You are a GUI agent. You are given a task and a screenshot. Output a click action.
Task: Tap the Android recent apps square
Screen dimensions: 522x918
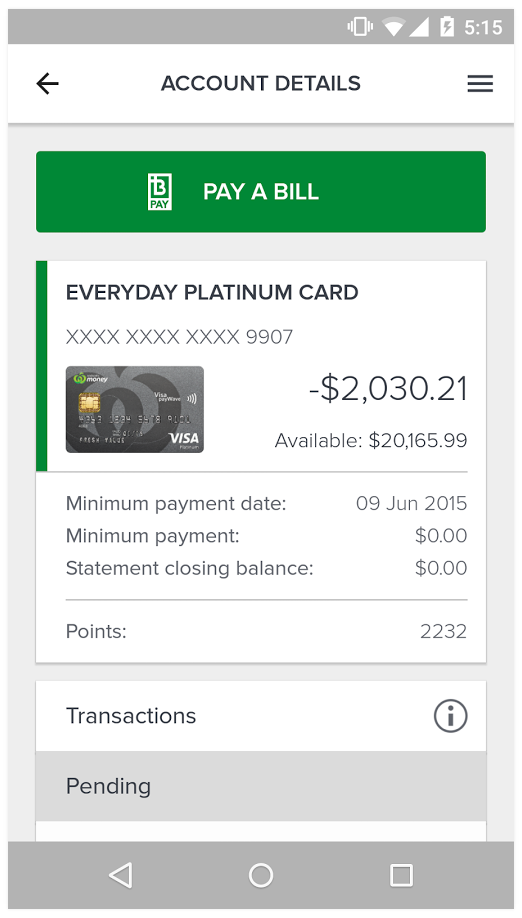(401, 875)
